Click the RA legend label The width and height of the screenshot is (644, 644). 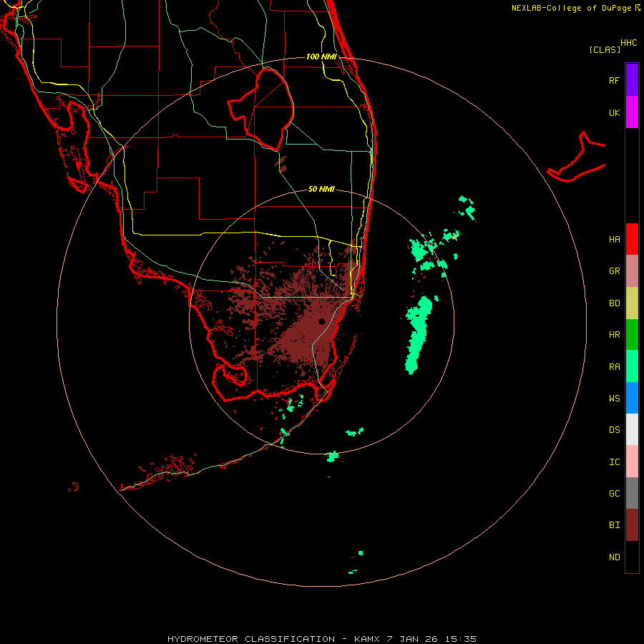click(x=614, y=367)
